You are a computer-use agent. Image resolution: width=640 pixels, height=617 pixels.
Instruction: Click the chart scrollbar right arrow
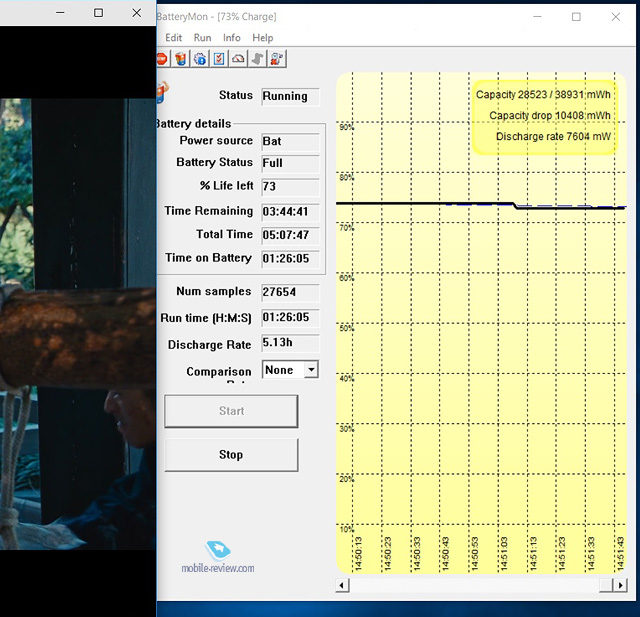619,584
